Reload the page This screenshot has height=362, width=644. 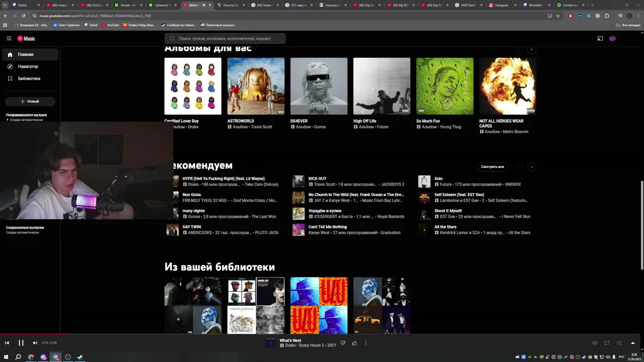(x=23, y=16)
